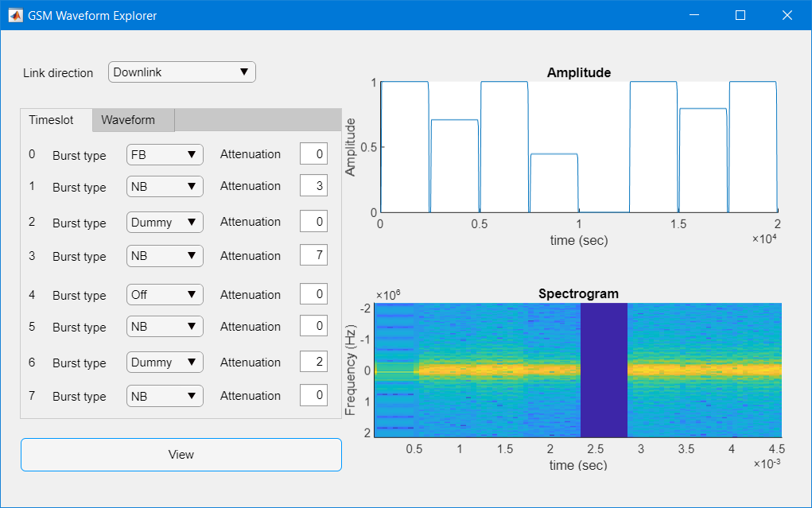Click the timeslot 1 Attenuation field showing 3
The width and height of the screenshot is (812, 508).
pos(314,186)
